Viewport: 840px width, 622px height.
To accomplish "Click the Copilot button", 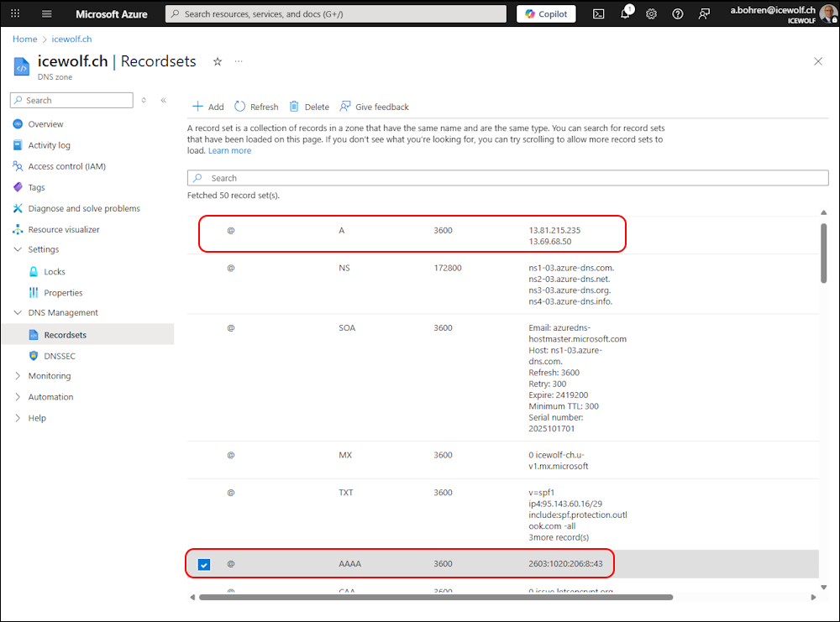I will (x=546, y=14).
